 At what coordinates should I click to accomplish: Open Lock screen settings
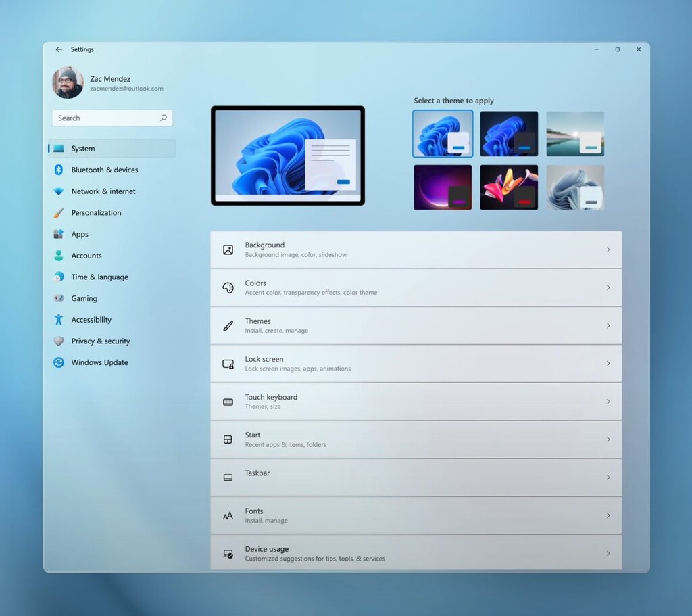click(416, 363)
